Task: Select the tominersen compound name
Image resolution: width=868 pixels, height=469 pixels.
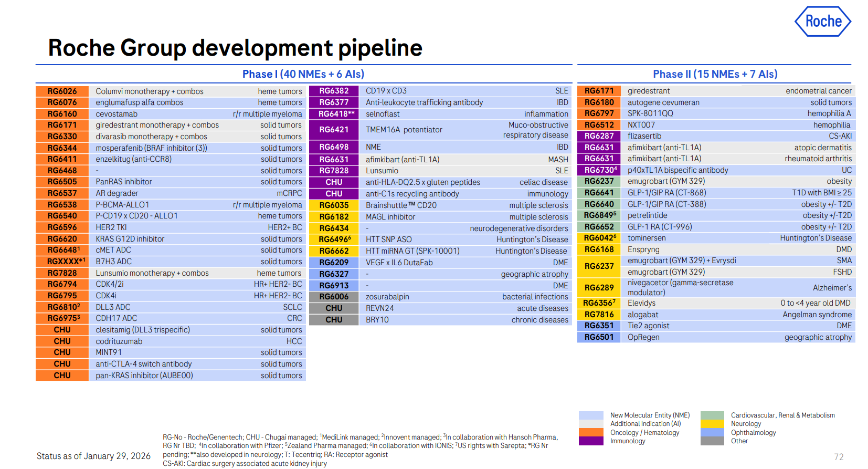Action: (x=647, y=238)
